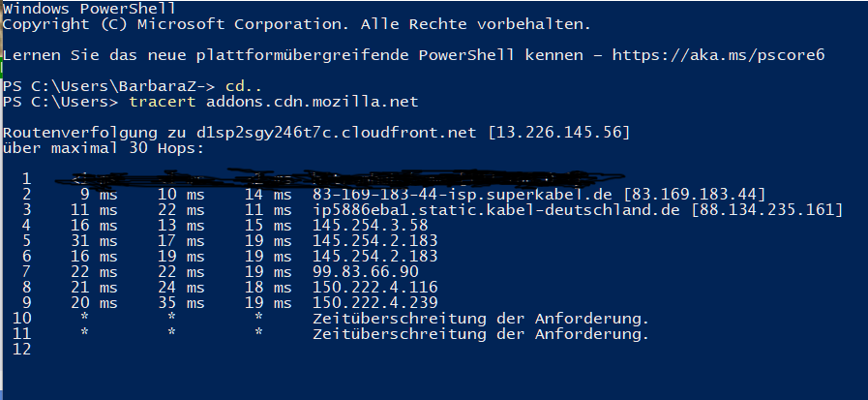Click the address 150.222.4.116
868x400 pixels.
click(x=374, y=287)
